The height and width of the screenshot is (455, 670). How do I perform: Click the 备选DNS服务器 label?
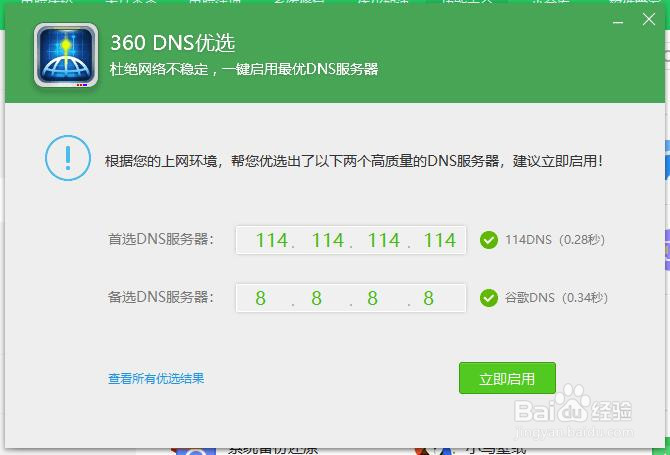coord(161,297)
